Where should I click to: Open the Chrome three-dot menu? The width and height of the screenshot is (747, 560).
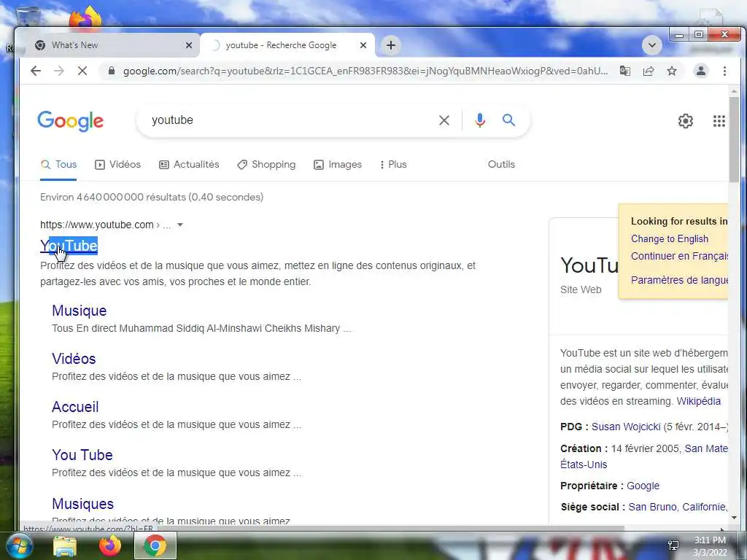(x=724, y=71)
